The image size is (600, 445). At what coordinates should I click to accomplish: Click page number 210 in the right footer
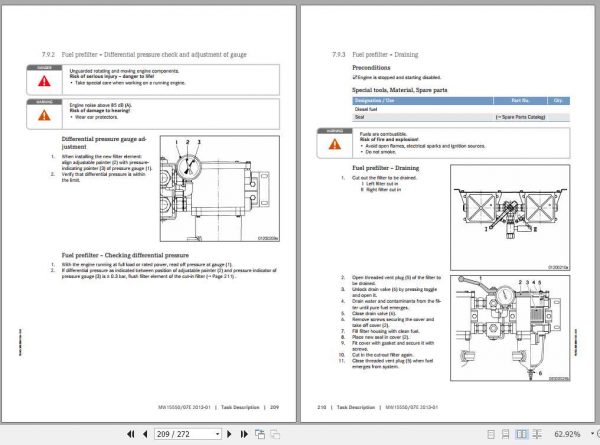(322, 407)
